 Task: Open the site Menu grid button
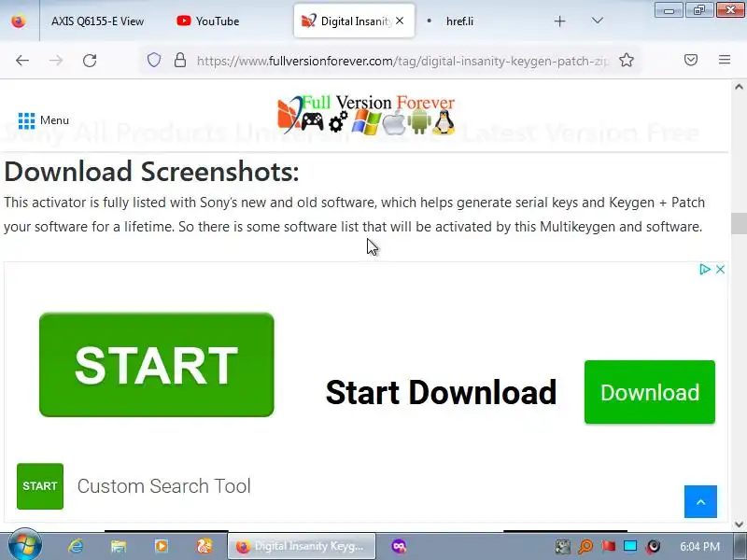43,120
